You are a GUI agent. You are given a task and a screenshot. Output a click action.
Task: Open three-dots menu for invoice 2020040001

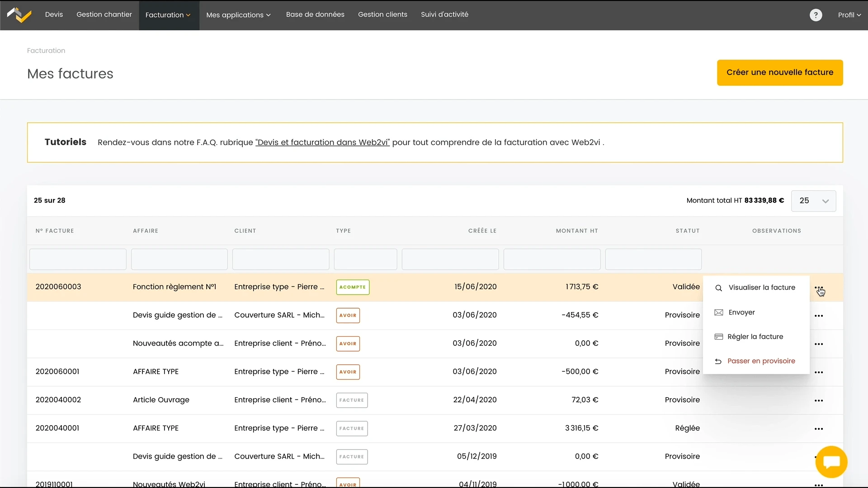tap(818, 429)
